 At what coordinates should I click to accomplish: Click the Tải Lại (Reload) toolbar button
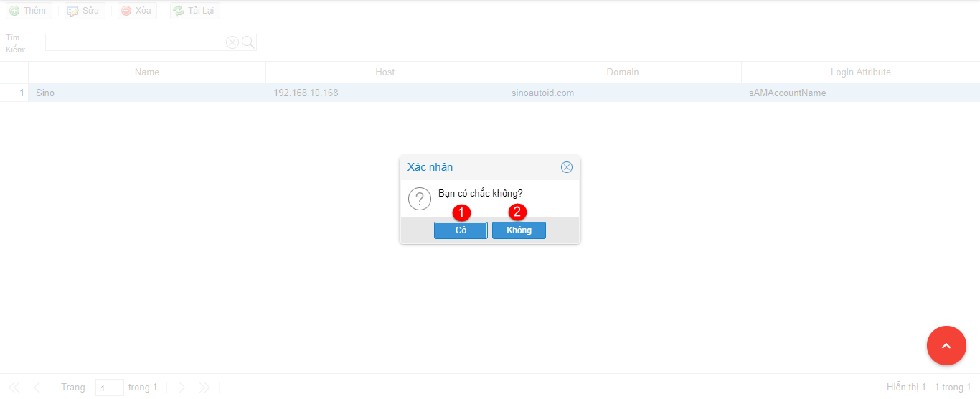click(x=195, y=11)
